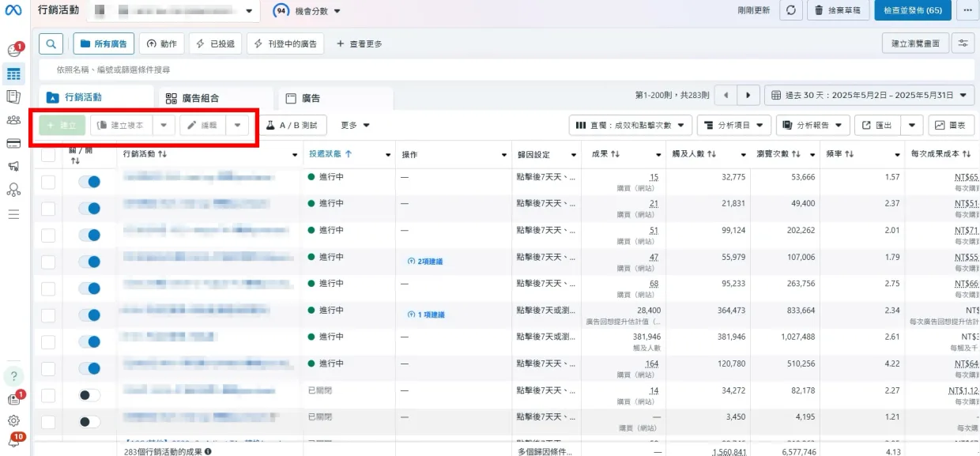Open the filter sliders settings icon
This screenshot has width=980, height=456.
[x=963, y=43]
